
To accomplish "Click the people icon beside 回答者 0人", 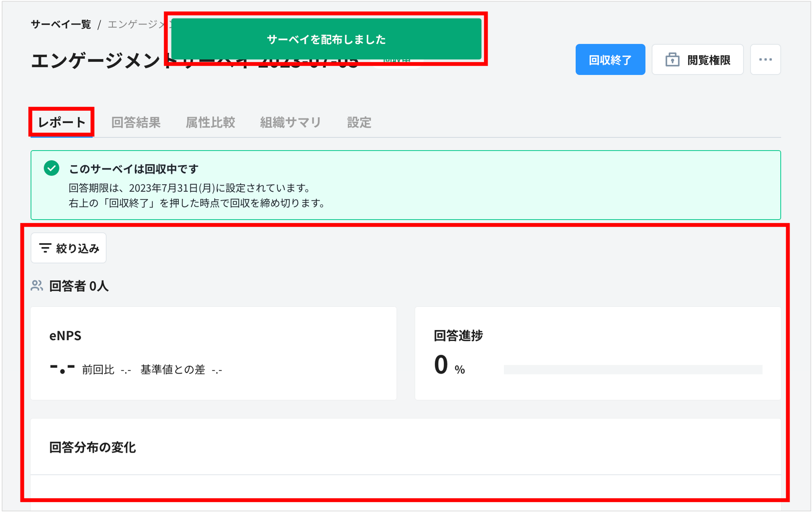I will pyautogui.click(x=36, y=286).
